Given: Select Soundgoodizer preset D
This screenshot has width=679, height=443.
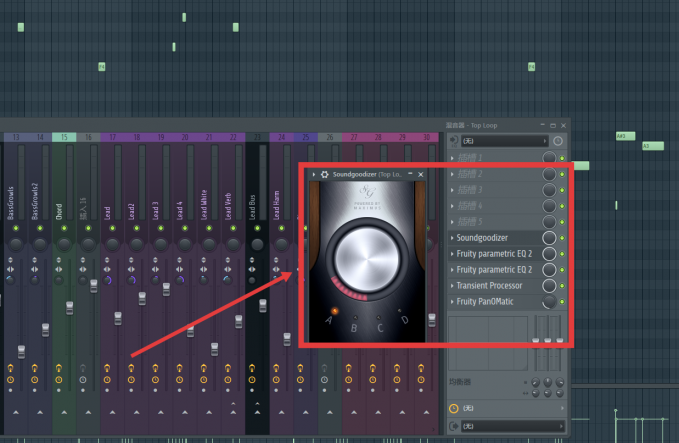Looking at the screenshot, I should 399,310.
